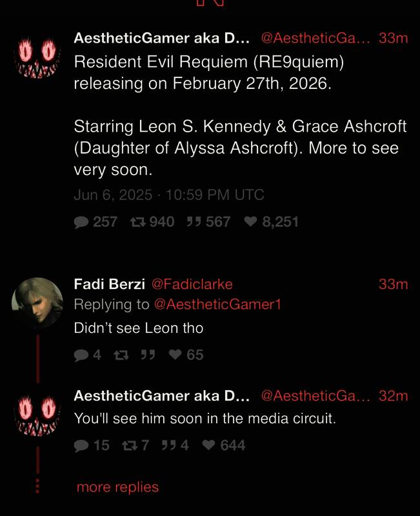The image size is (420, 516).
Task: Click reply icon on main Resident Evil tweet
Action: pyautogui.click(x=81, y=222)
